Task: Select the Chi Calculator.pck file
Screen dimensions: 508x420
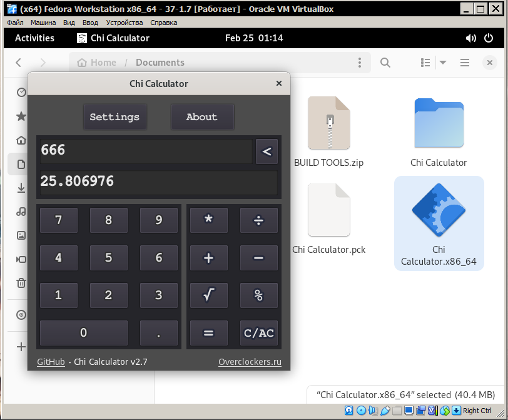Action: 329,219
